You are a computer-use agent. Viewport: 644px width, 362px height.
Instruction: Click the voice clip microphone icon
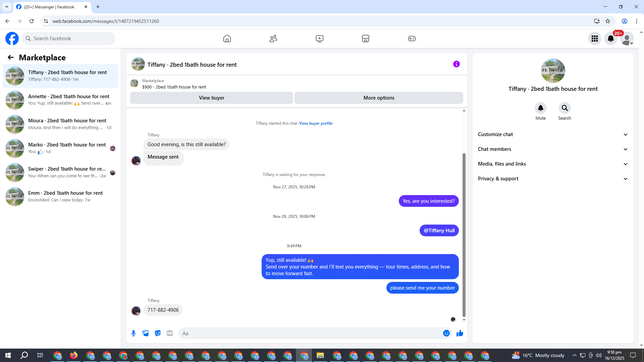click(133, 333)
